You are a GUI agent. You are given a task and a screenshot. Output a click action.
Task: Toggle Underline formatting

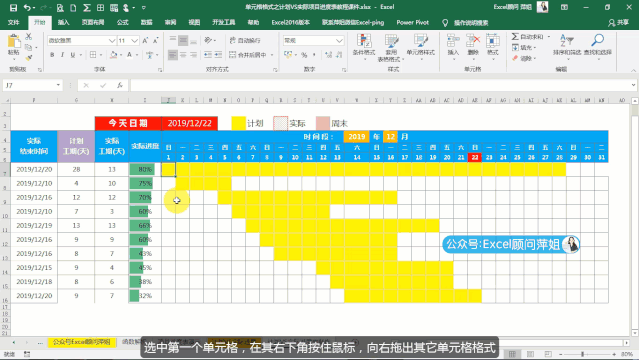73,55
